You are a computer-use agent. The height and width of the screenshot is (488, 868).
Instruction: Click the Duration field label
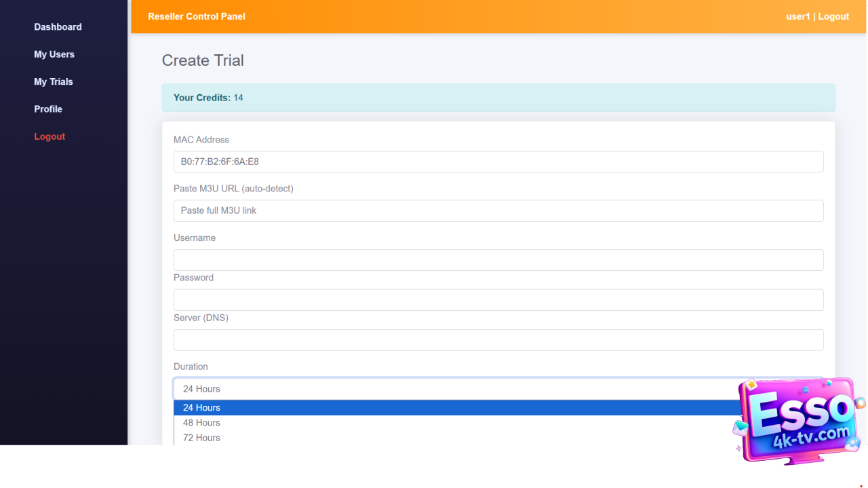pyautogui.click(x=191, y=367)
